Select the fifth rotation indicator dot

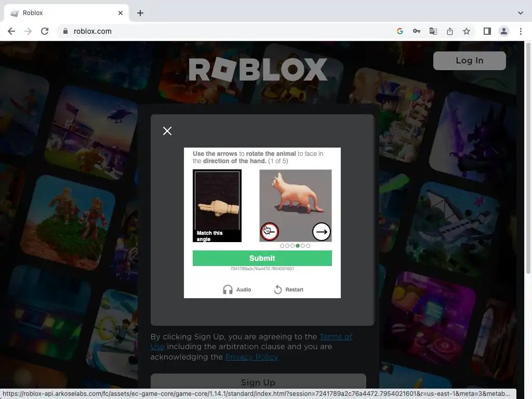(303, 246)
